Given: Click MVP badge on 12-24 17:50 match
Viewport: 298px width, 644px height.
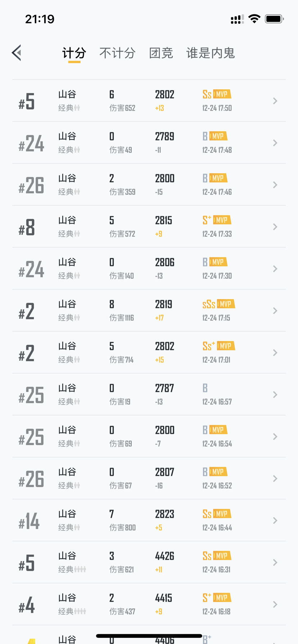Looking at the screenshot, I should click(x=222, y=94).
